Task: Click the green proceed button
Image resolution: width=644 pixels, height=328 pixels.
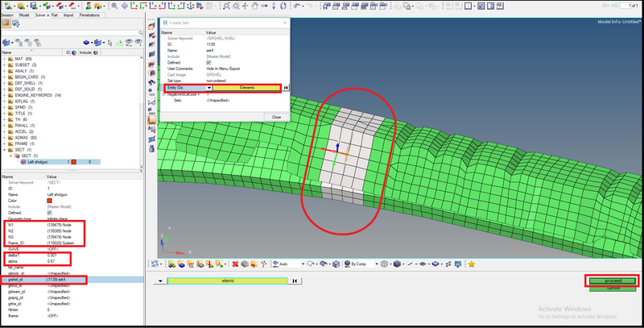Action: (x=613, y=280)
